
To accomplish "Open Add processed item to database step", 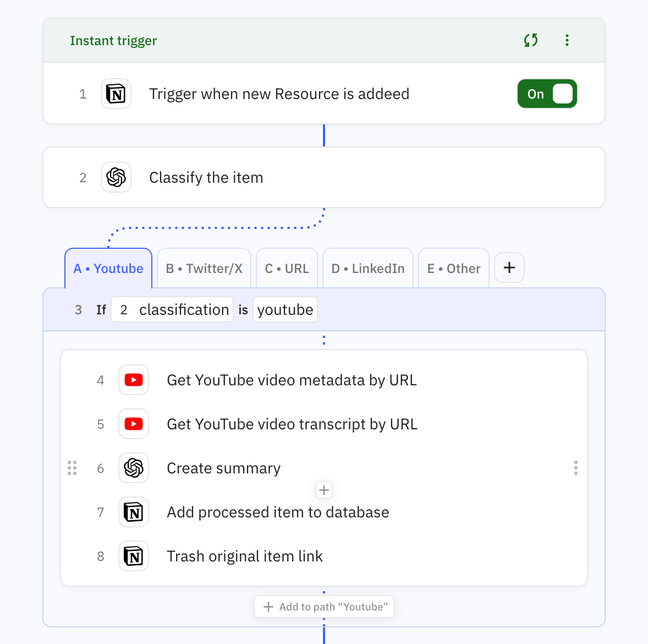I will click(324, 512).
